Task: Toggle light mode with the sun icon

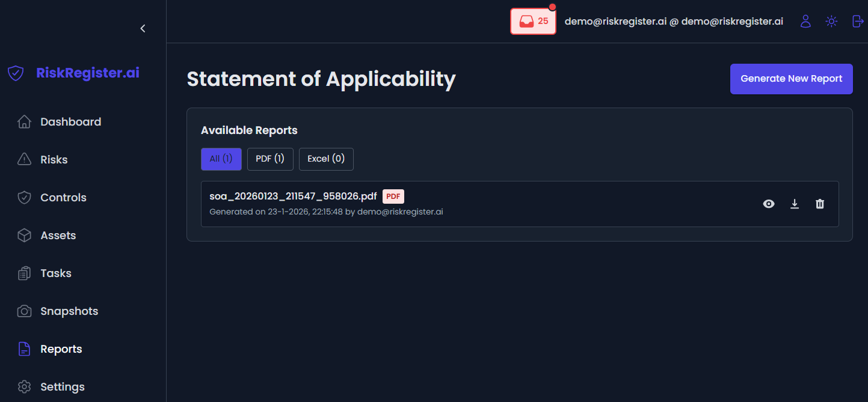Action: (x=831, y=21)
